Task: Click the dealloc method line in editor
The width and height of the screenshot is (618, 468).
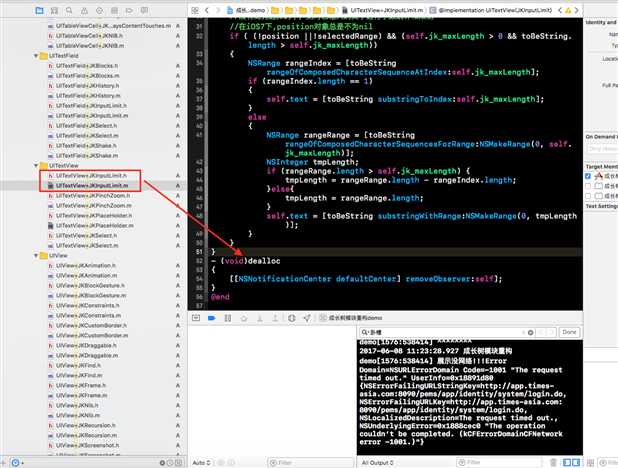Action: tap(246, 261)
